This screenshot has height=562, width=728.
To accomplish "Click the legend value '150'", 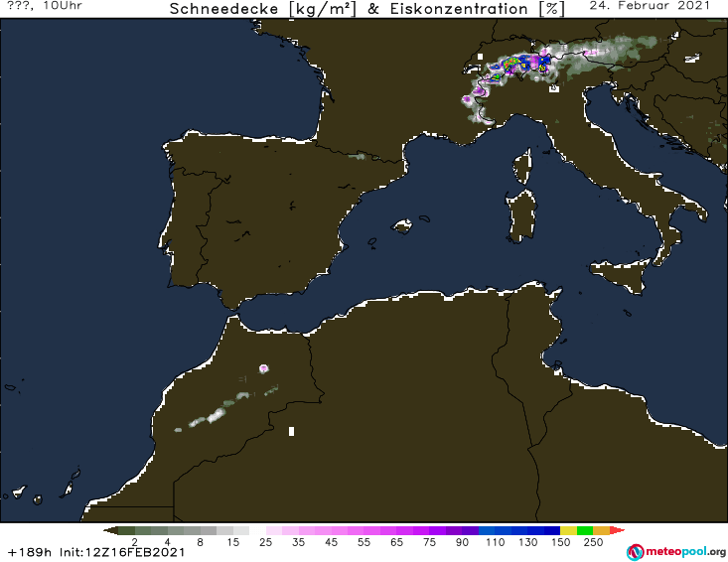I will pyautogui.click(x=560, y=542).
